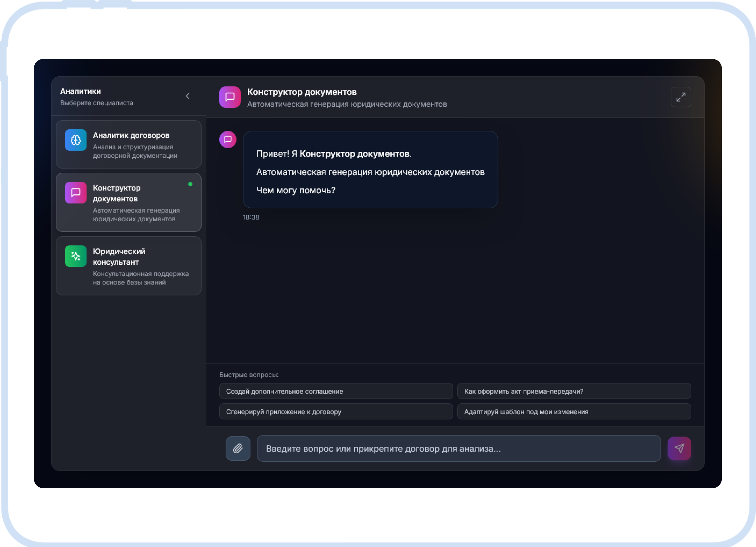The height and width of the screenshot is (547, 756).
Task: Click the green online status dot
Action: click(191, 184)
